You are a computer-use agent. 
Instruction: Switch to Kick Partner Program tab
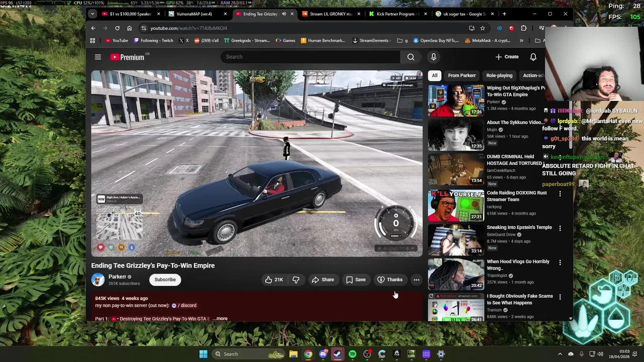pyautogui.click(x=398, y=14)
